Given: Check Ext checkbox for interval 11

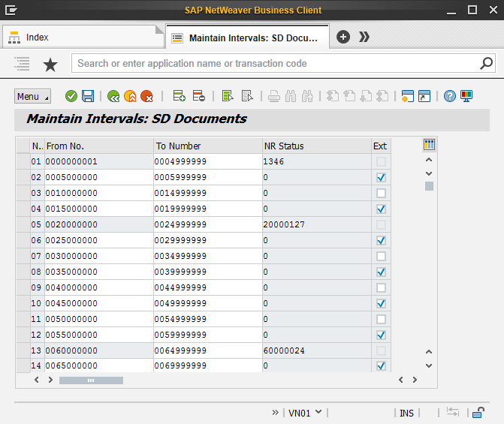Looking at the screenshot, I should (381, 319).
